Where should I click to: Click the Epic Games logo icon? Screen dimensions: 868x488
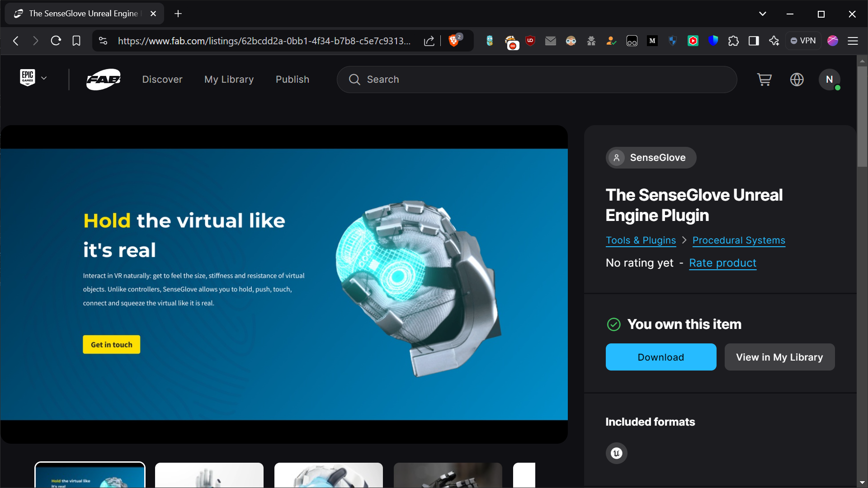pos(28,78)
